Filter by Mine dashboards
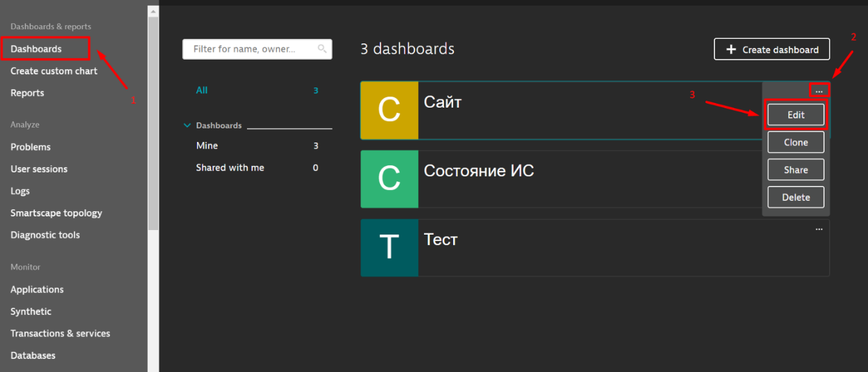 (207, 146)
